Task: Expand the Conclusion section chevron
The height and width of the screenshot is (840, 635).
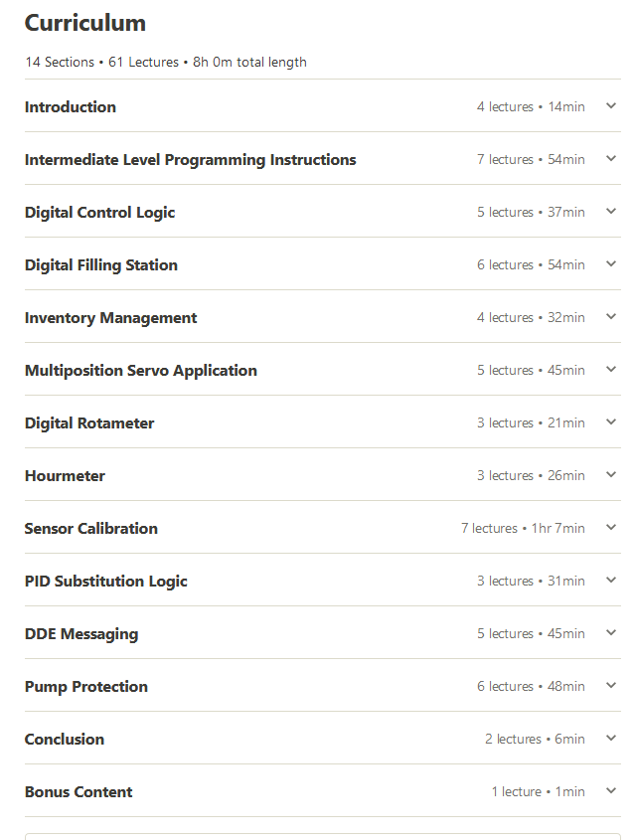Action: tap(611, 739)
